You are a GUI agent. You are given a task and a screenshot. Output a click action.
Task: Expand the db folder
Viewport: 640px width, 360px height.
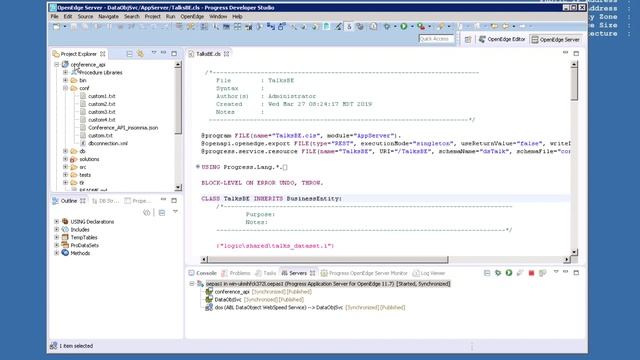point(65,151)
